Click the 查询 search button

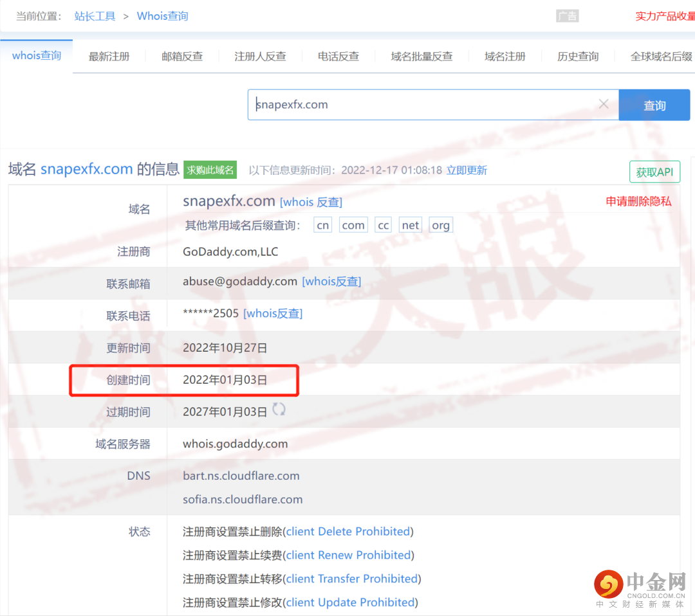(654, 105)
